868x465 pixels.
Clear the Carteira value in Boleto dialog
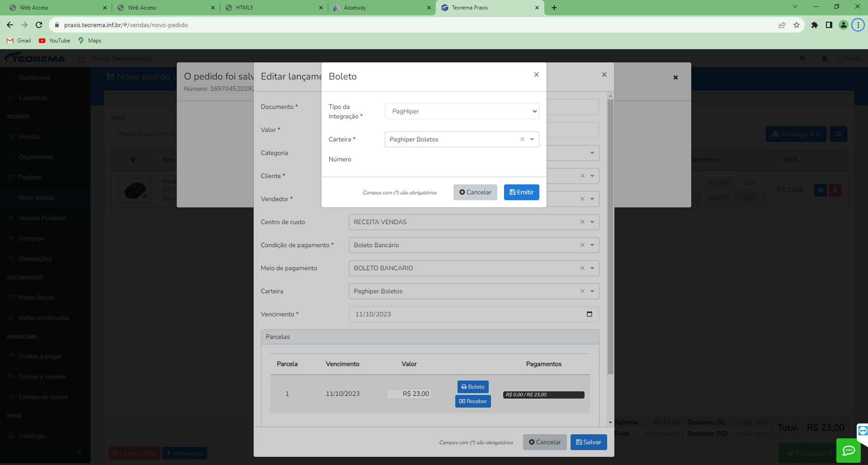point(522,139)
